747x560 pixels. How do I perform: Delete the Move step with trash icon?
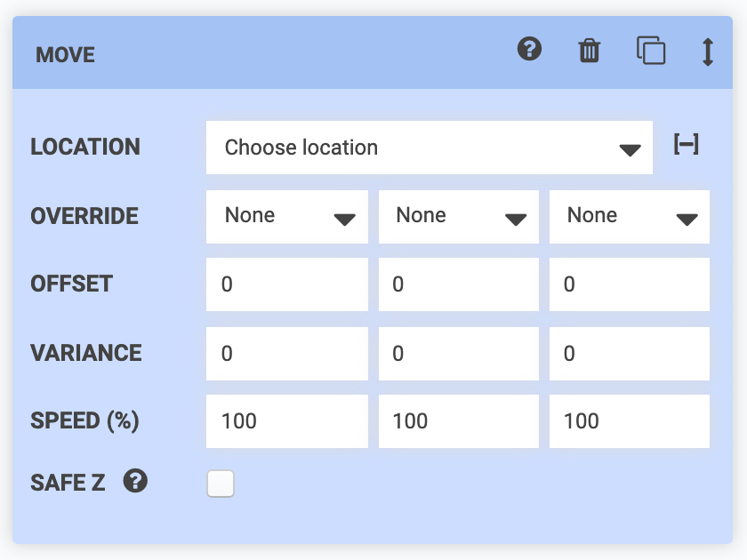590,51
